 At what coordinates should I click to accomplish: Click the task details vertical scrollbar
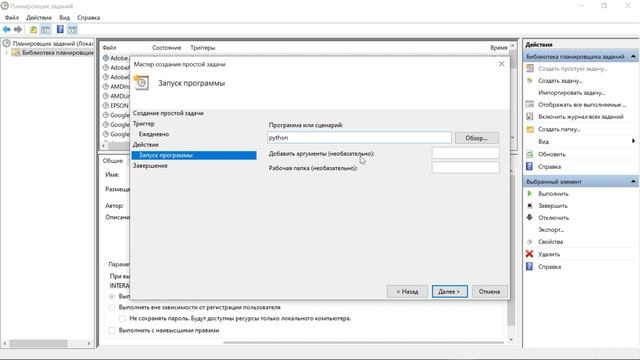coord(511,251)
